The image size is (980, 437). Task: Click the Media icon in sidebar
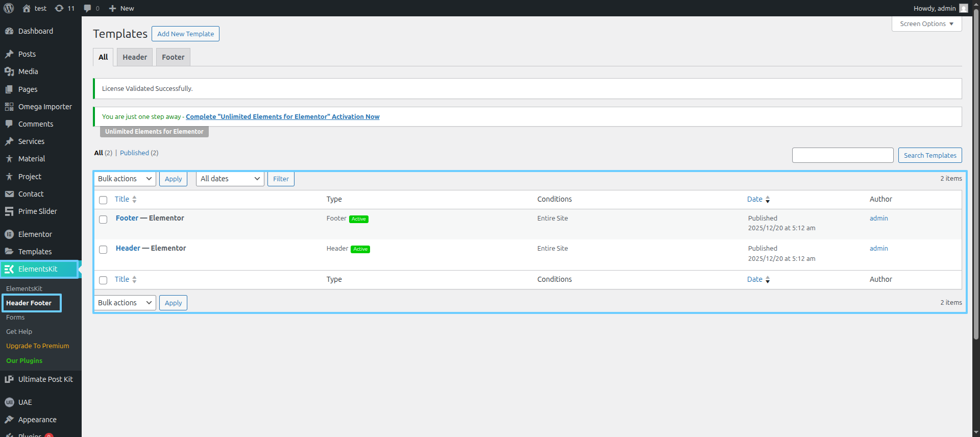click(9, 71)
